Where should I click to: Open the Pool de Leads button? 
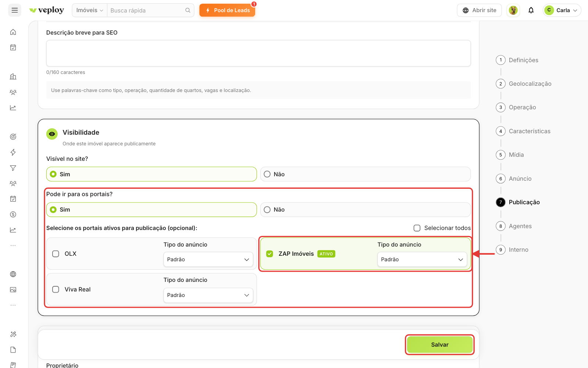[x=227, y=10]
